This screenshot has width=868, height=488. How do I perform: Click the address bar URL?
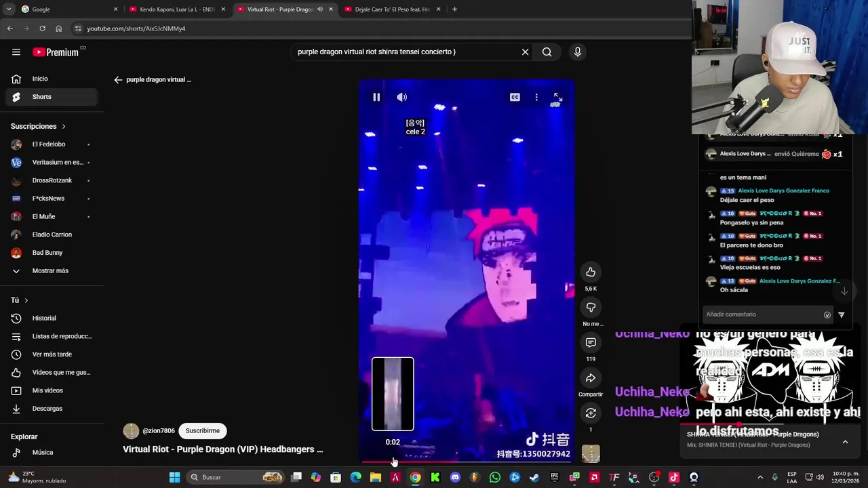click(136, 28)
